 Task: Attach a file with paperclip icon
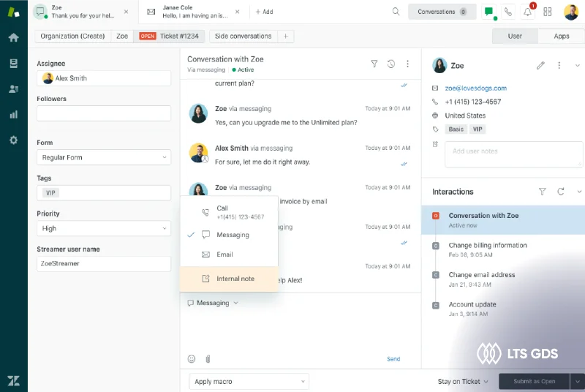(208, 359)
